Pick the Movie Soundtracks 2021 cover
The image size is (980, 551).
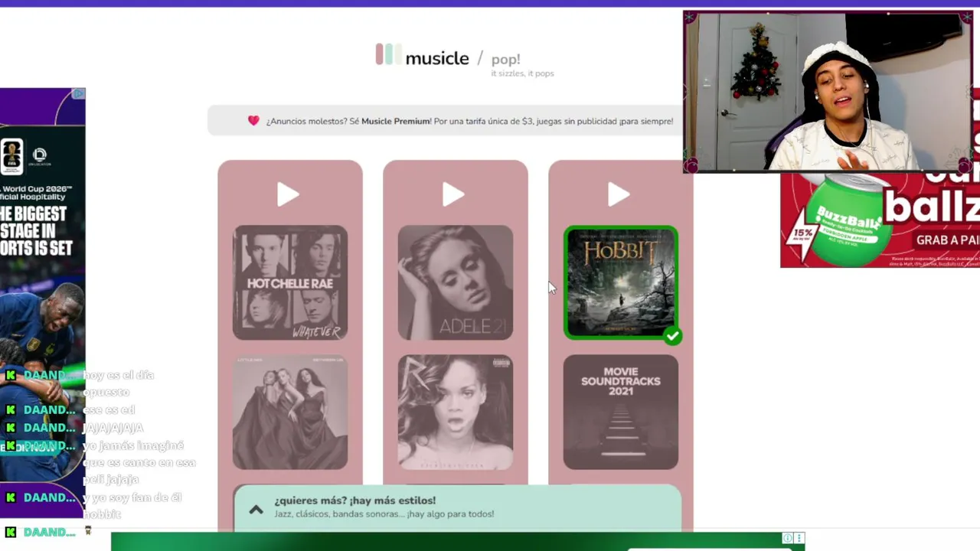pos(621,412)
